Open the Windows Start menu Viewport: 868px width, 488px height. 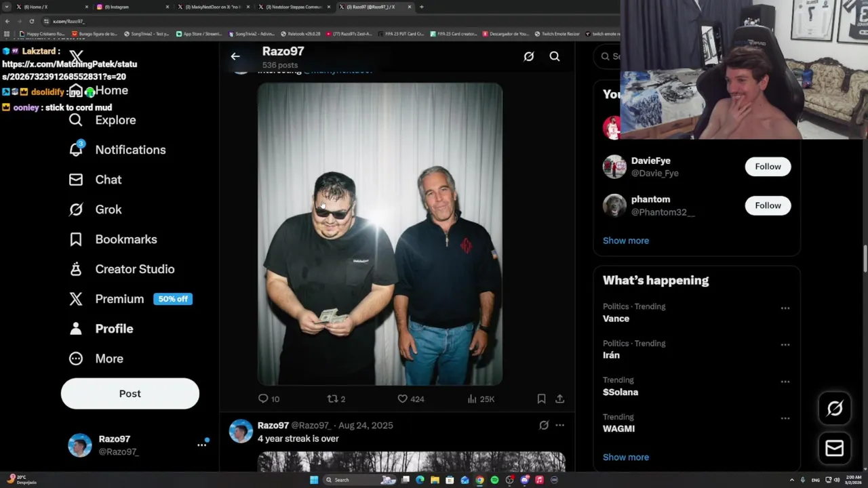click(314, 480)
